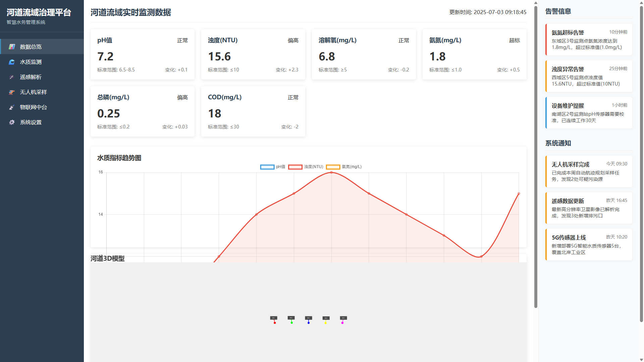
Task: Select the magenta marker in the 3D model
Action: 342,322
